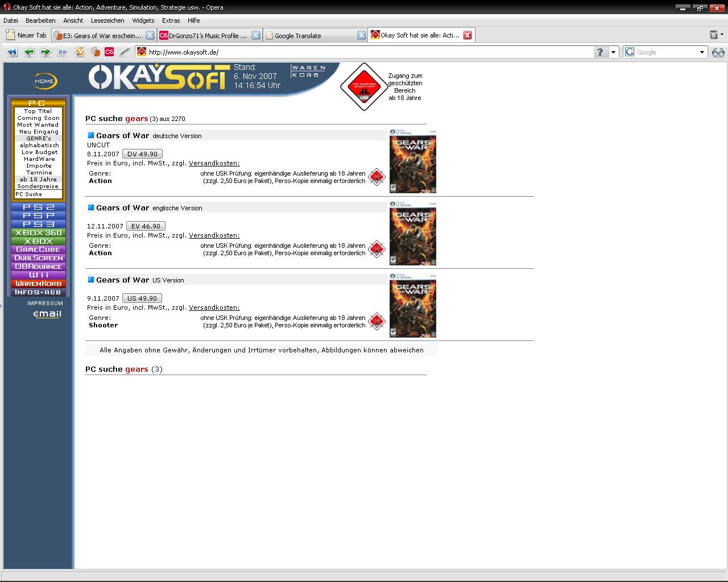Screen dimensions: 728x582
Task: Click the red USK protected area icon
Action: pyautogui.click(x=364, y=86)
